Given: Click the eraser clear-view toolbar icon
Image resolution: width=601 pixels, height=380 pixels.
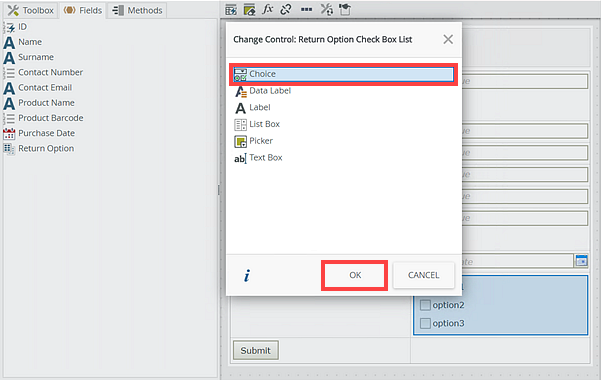Looking at the screenshot, I should coord(250,10).
